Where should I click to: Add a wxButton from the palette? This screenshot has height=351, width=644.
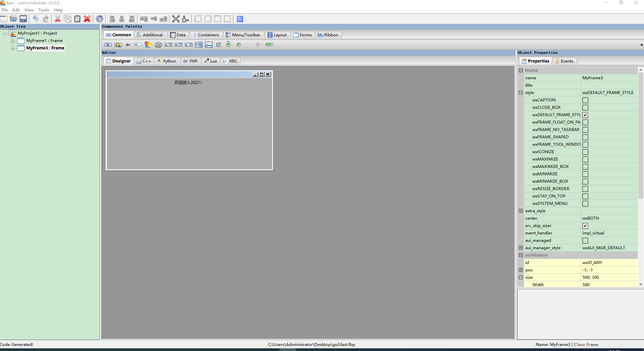point(108,45)
